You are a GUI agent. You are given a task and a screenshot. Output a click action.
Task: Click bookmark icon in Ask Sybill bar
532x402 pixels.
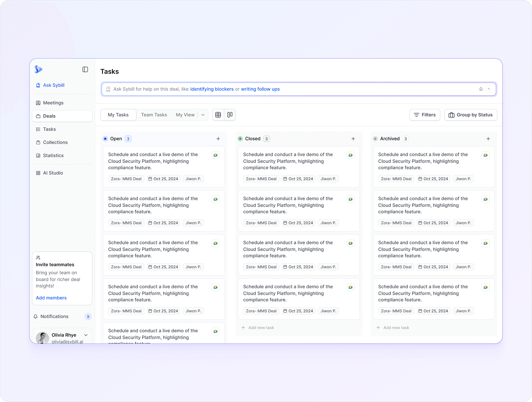pyautogui.click(x=481, y=89)
